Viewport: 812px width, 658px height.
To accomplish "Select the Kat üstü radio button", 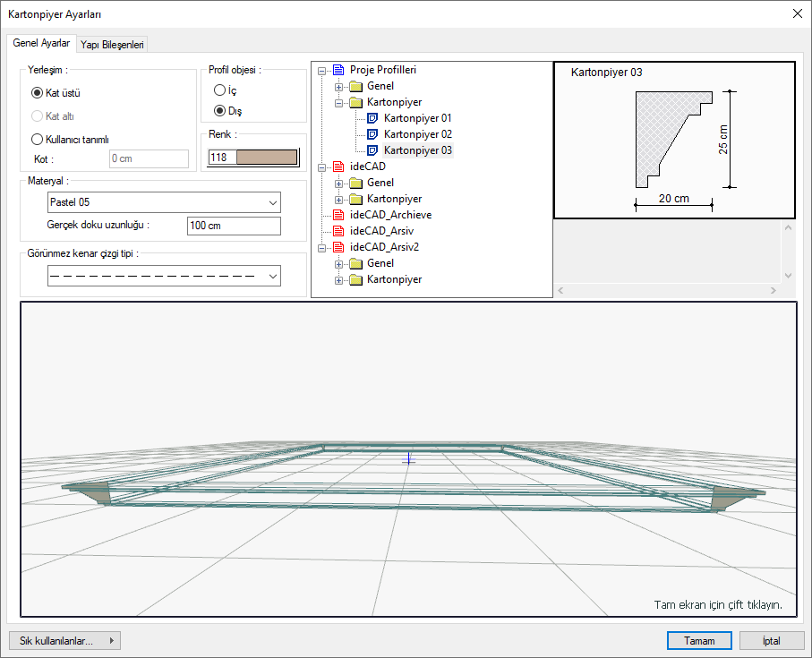I will click(38, 92).
